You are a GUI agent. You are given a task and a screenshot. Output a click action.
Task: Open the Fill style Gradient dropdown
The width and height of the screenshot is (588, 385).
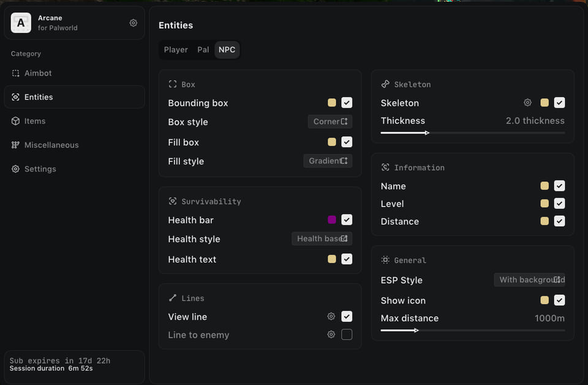pos(328,161)
